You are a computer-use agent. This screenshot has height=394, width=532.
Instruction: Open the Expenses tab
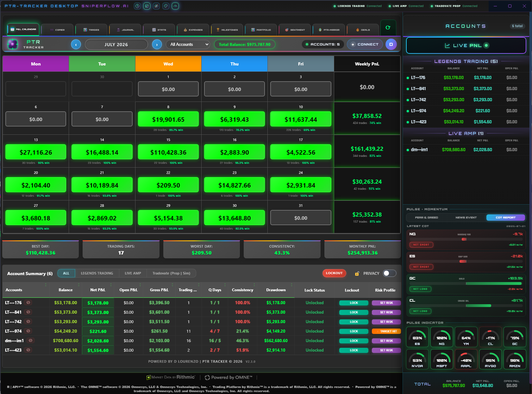click(x=193, y=30)
